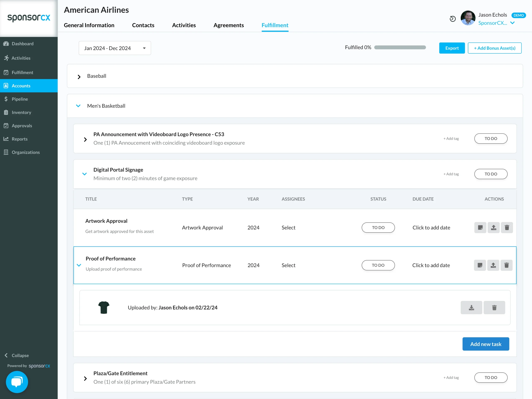Open Pipeline dollar-sign sidebar item
The width and height of the screenshot is (532, 399).
[x=29, y=99]
